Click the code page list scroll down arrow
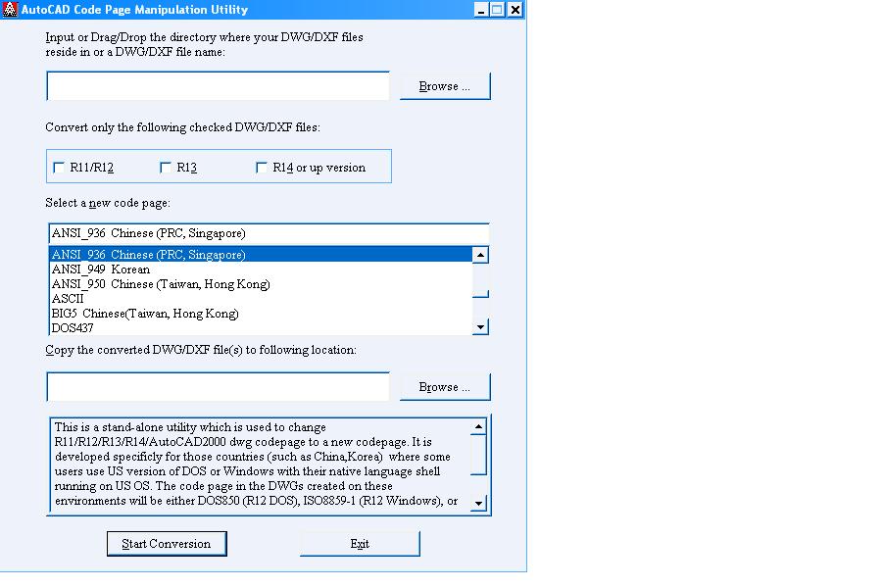This screenshot has width=882, height=588. pyautogui.click(x=480, y=327)
